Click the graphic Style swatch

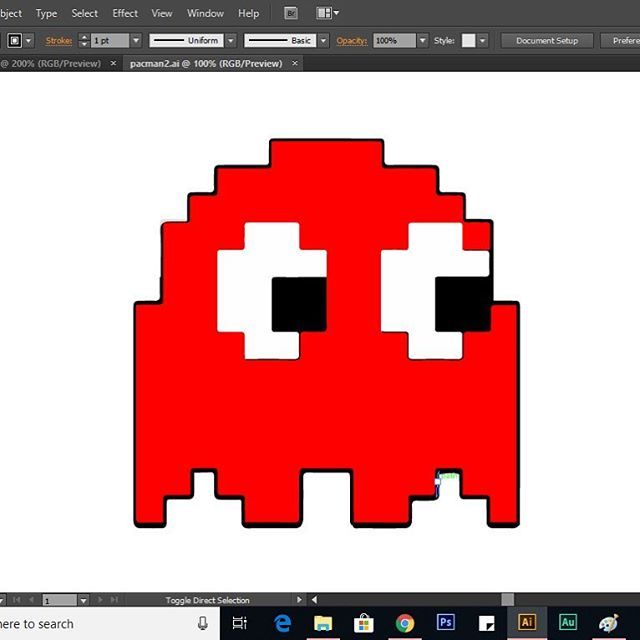pyautogui.click(x=468, y=40)
